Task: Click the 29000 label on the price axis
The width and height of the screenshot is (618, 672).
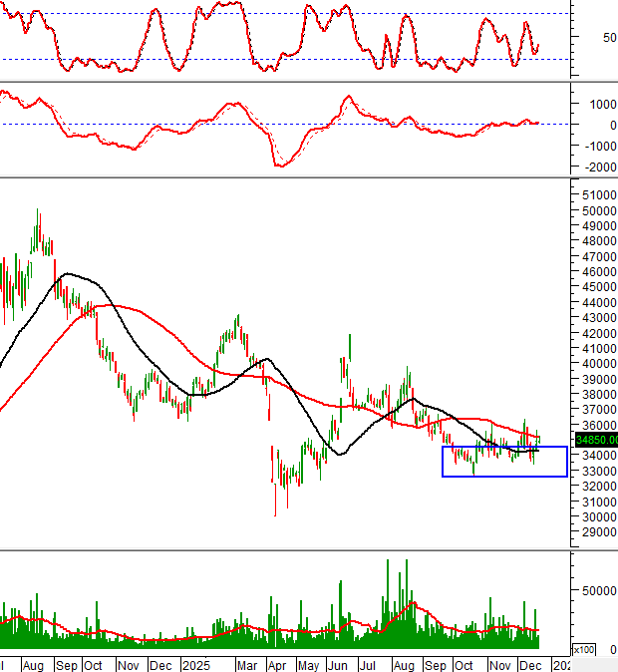Action: (598, 532)
